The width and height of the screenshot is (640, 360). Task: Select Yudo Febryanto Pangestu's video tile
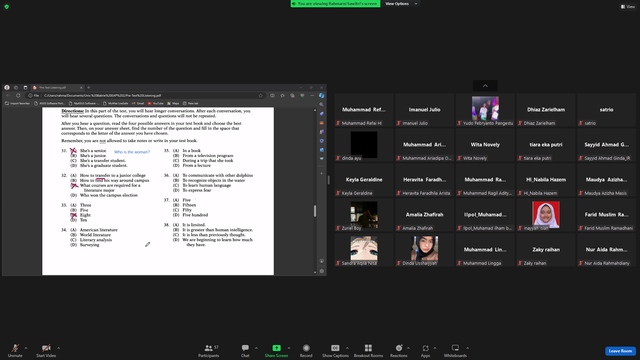pos(485,110)
